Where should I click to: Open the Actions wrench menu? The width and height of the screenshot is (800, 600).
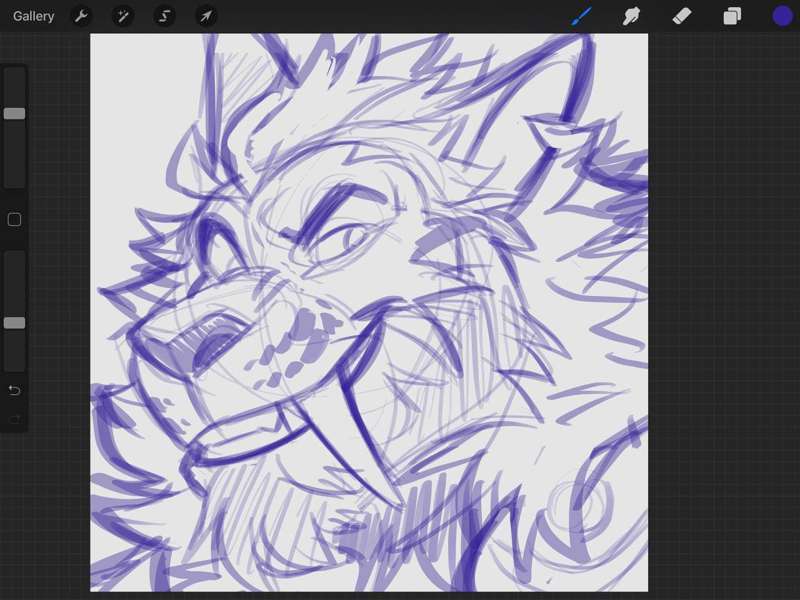(81, 16)
